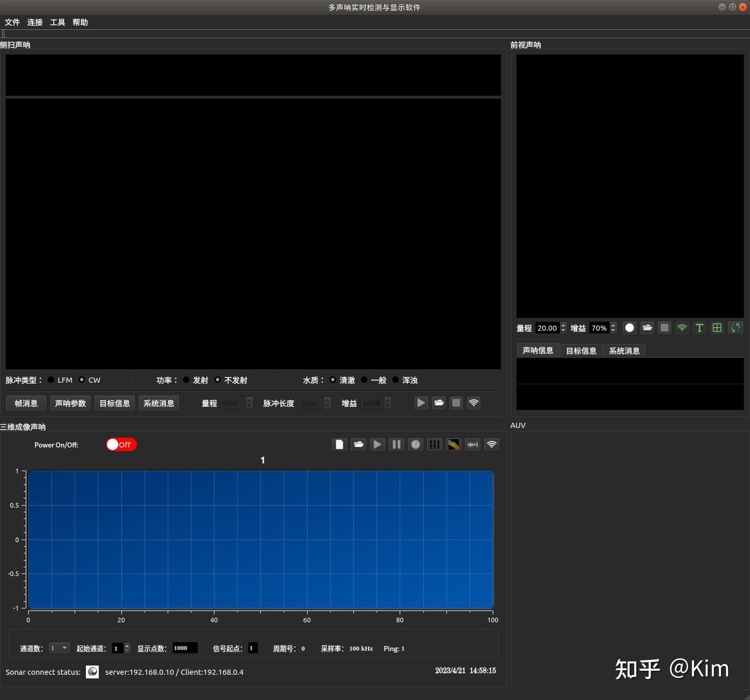Screen dimensions: 750x700
Task: Select the LFM pulse type radio button
Action: point(51,380)
